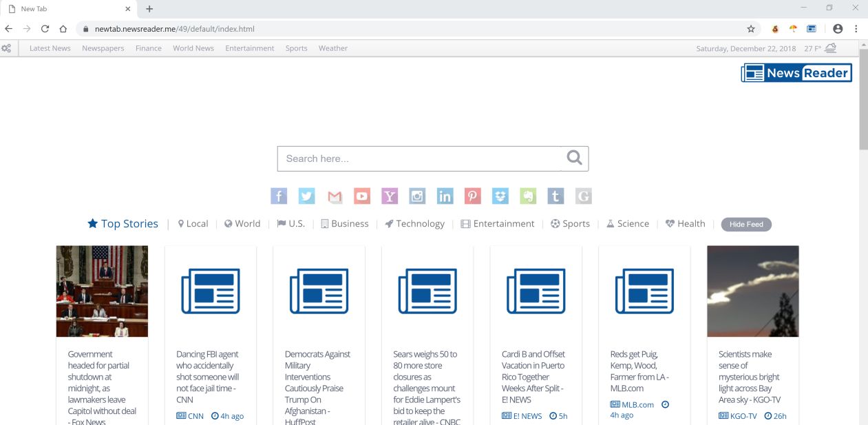Click the News Reader logo
The image size is (868, 425).
click(x=796, y=73)
